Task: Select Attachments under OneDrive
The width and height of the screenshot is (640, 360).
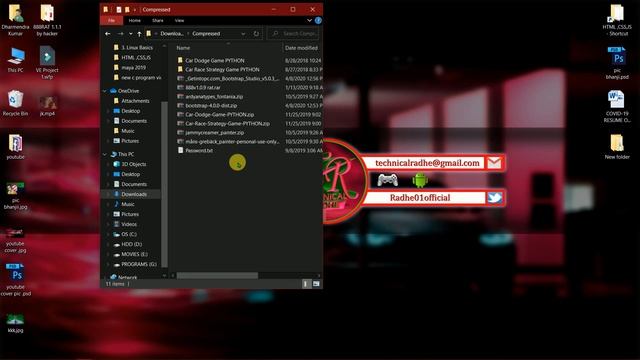Action: pos(135,101)
